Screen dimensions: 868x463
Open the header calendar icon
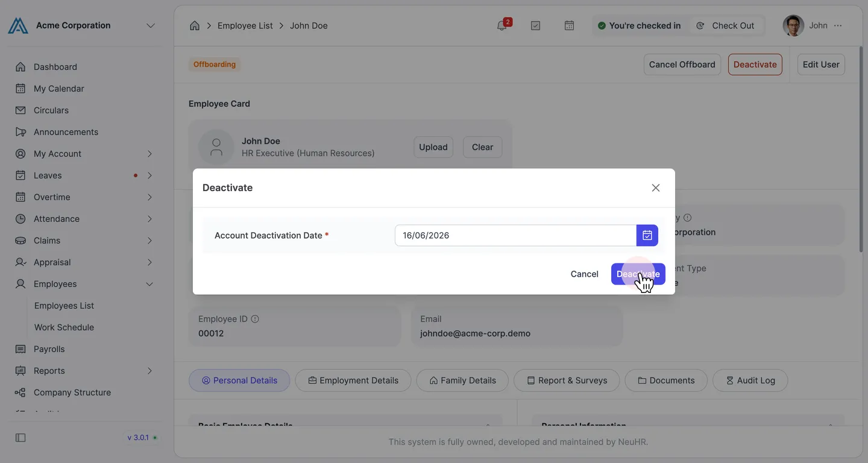(569, 26)
